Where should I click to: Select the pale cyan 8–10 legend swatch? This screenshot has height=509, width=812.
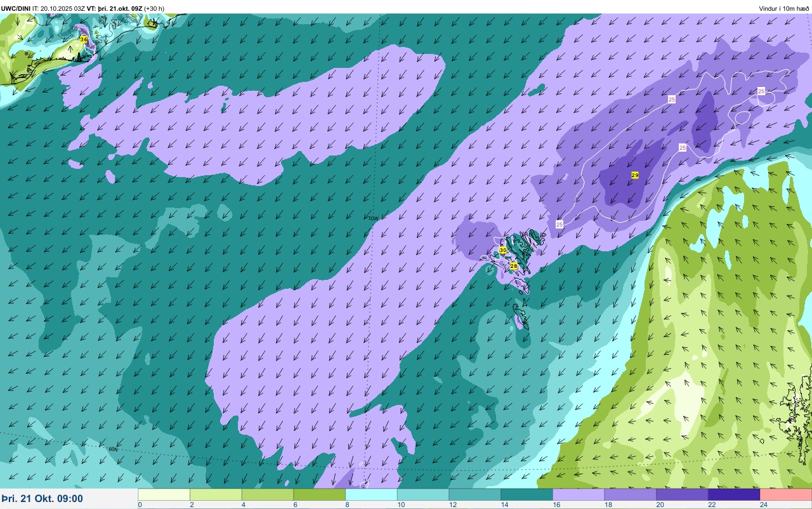point(371,494)
